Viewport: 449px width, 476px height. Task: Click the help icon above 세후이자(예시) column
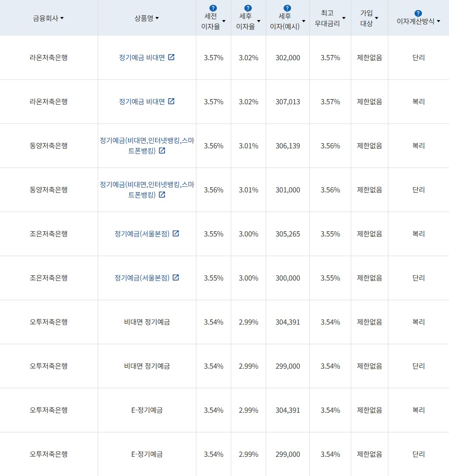click(x=287, y=7)
